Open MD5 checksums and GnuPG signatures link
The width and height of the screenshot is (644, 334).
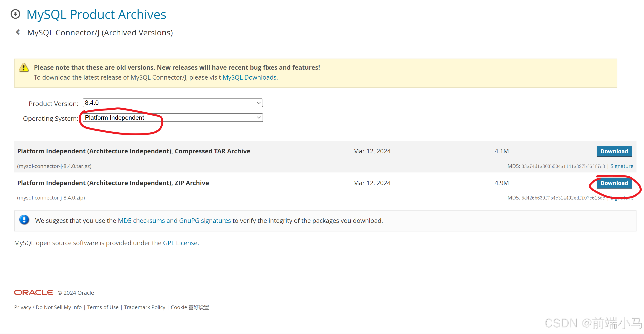174,221
